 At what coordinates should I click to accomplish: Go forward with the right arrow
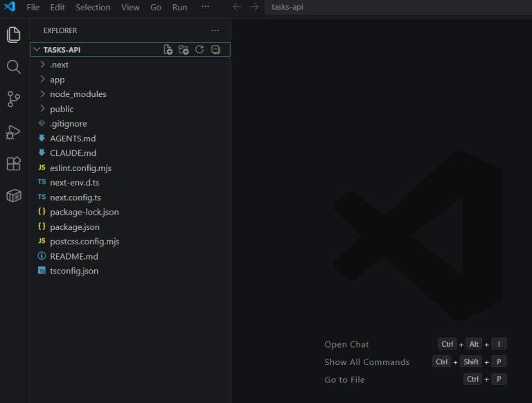(254, 7)
